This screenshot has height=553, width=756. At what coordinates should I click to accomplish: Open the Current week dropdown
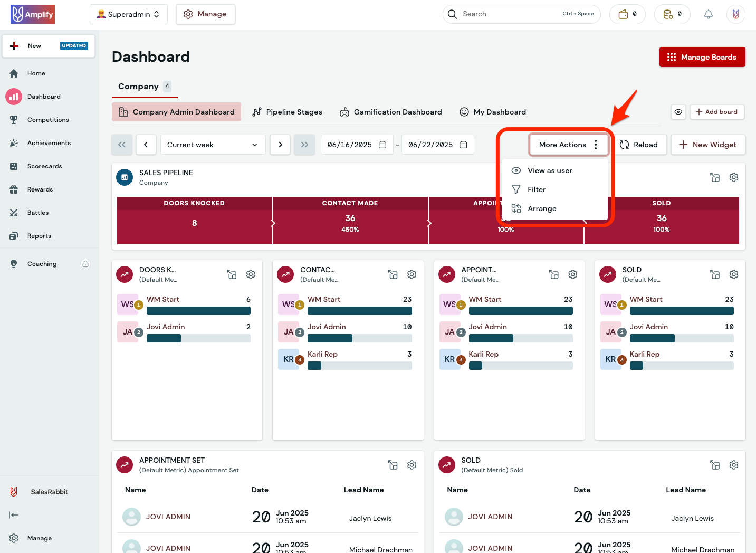point(213,145)
